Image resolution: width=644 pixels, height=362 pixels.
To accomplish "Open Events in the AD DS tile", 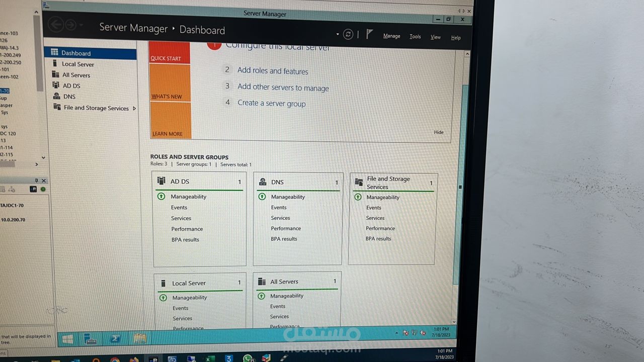I will pyautogui.click(x=179, y=207).
